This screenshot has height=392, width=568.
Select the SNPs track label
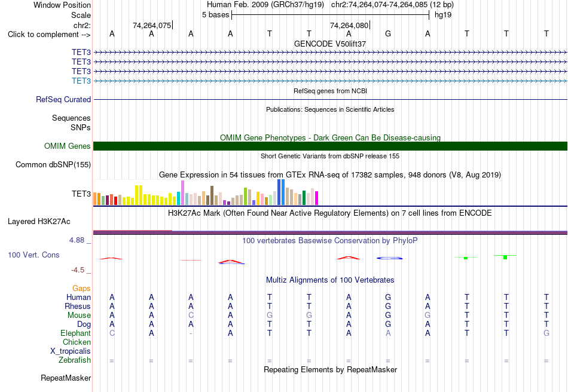[81, 127]
